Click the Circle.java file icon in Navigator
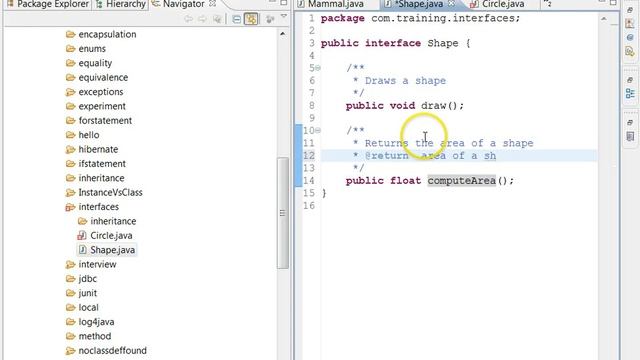The height and width of the screenshot is (360, 640). 82,236
